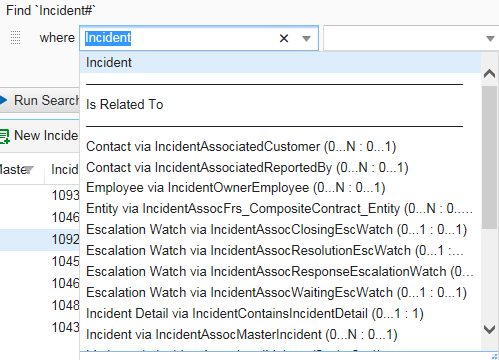Click the scroll down arrow in dropdown list
The width and height of the screenshot is (499, 360).
point(489,329)
